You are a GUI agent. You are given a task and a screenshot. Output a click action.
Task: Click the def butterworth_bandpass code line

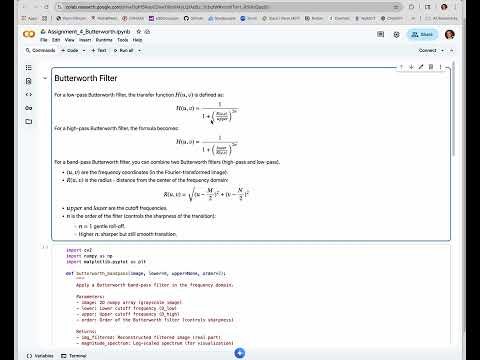[x=145, y=273]
